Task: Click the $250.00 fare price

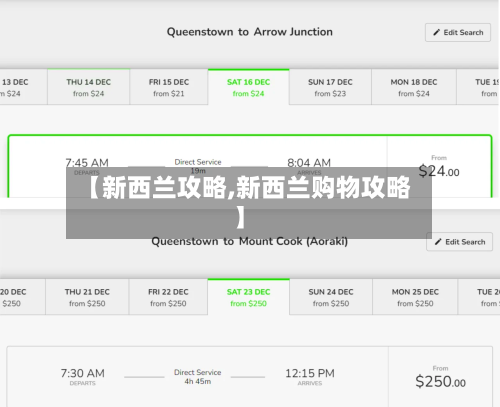Action: coord(440,382)
